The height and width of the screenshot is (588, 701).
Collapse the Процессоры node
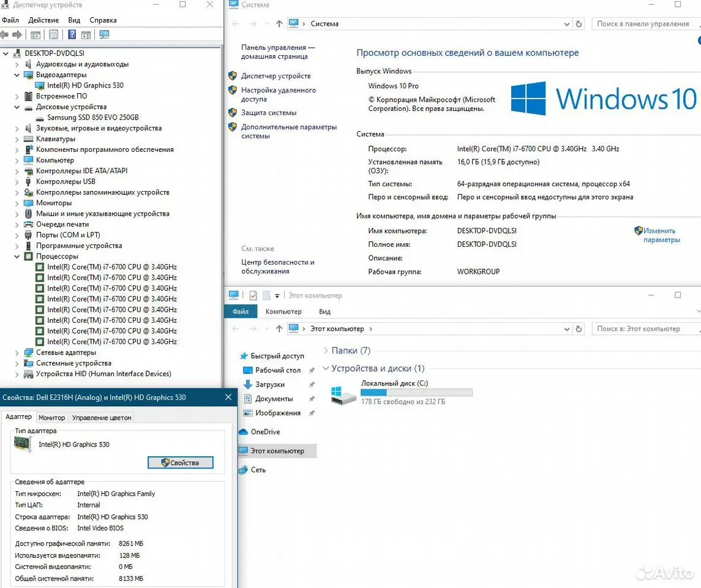click(17, 256)
